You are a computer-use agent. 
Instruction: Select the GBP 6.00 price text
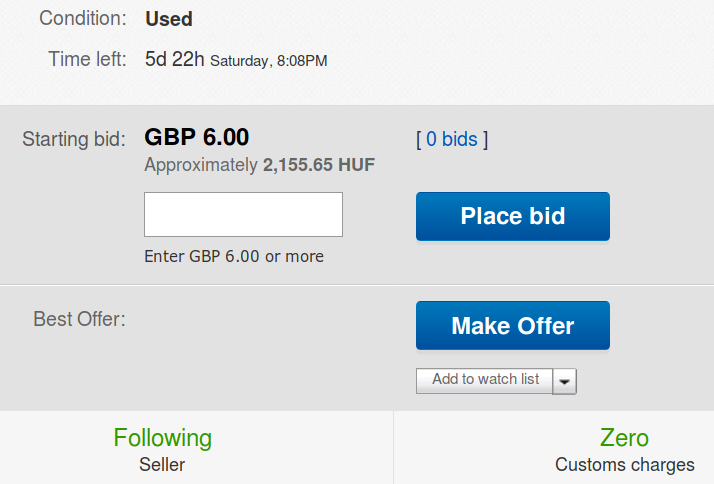[197, 137]
